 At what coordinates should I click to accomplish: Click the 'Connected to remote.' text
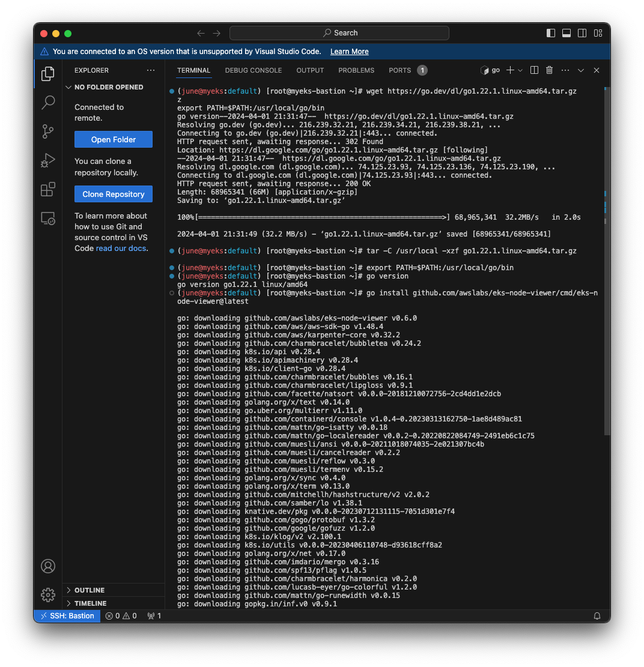tap(99, 113)
